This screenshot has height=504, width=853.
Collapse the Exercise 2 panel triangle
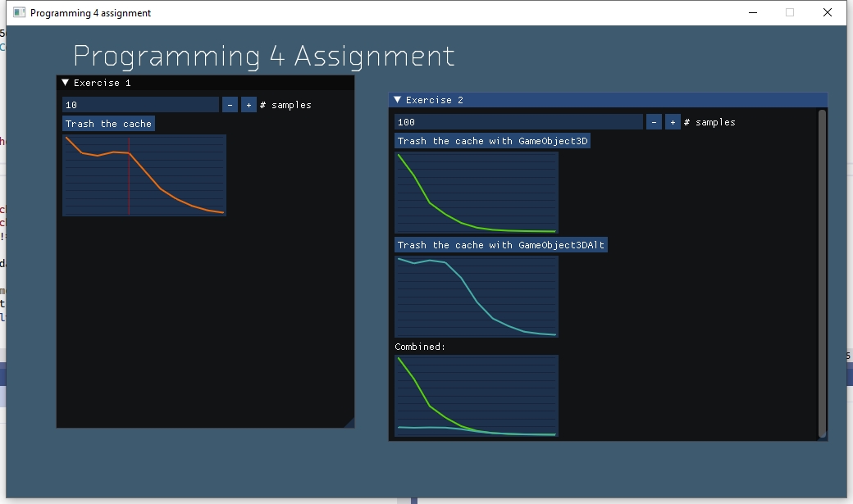pyautogui.click(x=398, y=100)
